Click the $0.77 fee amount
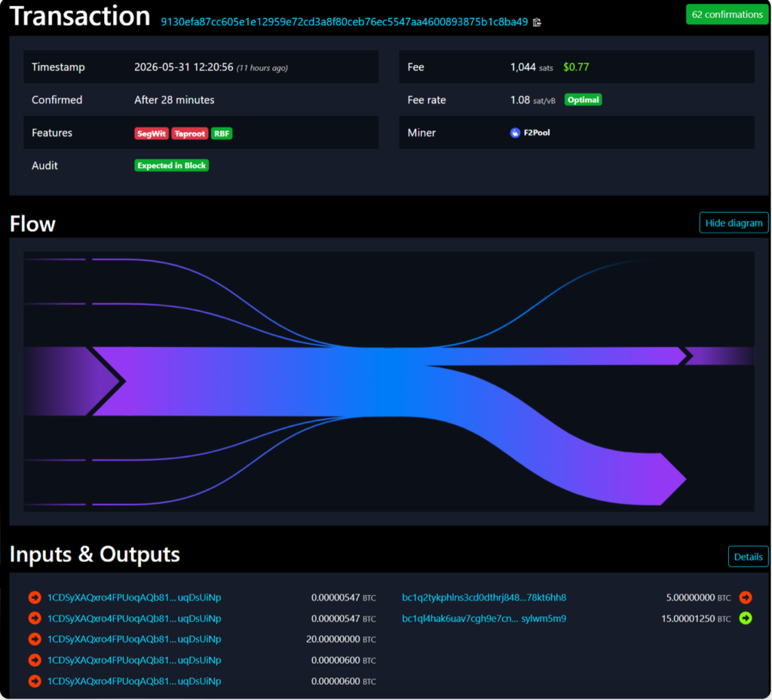The width and height of the screenshot is (772, 700). 576,67
